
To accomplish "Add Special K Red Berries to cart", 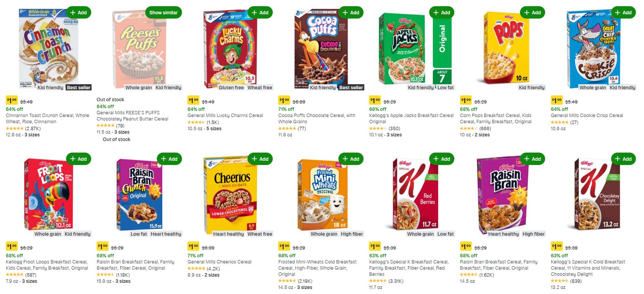I will [442, 159].
